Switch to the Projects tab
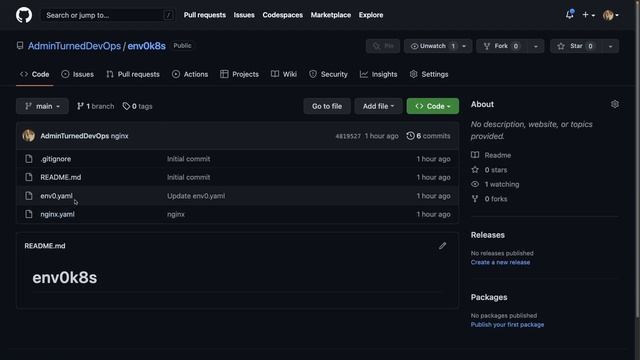Screen dimensions: 640x360 point(239,74)
